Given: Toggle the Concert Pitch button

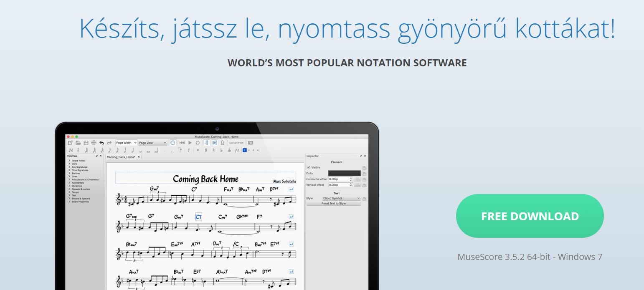Looking at the screenshot, I should coord(236,143).
